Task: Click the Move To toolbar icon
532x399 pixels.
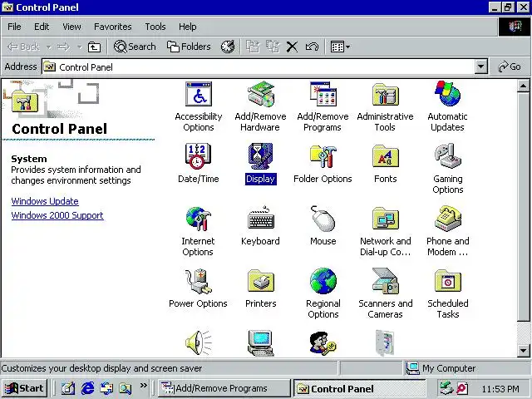Action: [x=253, y=47]
